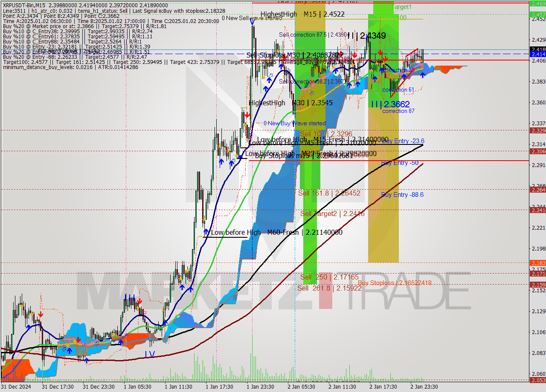
Task: Click the green 2.457 price tag
Action: coord(537,14)
